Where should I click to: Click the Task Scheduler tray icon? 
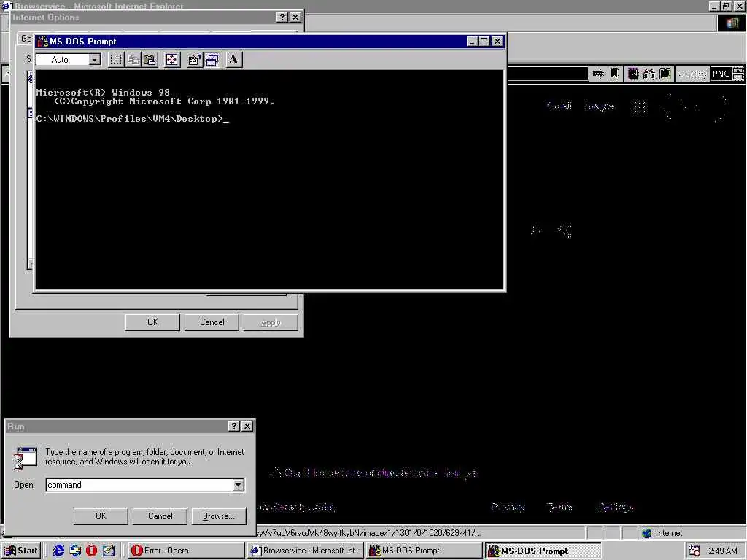[694, 551]
